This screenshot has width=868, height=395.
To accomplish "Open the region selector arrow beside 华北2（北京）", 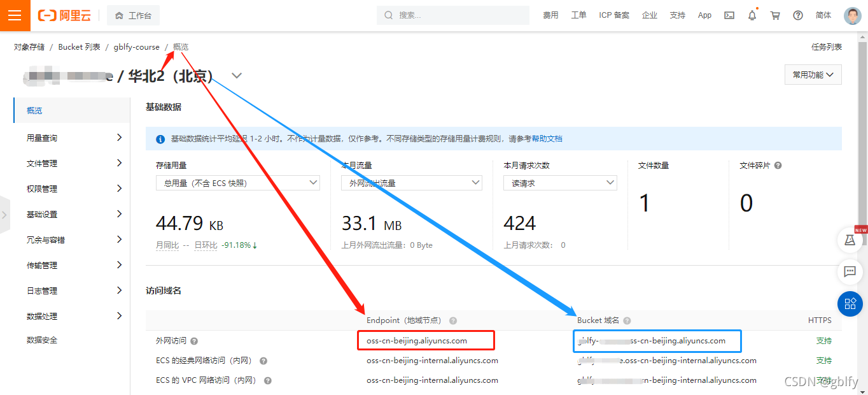I will tap(236, 75).
